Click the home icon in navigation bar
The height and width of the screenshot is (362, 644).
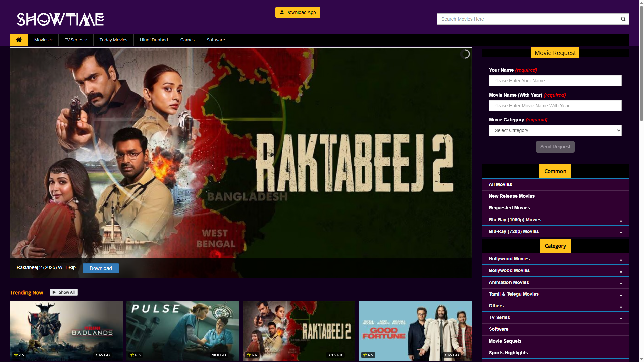pyautogui.click(x=19, y=40)
